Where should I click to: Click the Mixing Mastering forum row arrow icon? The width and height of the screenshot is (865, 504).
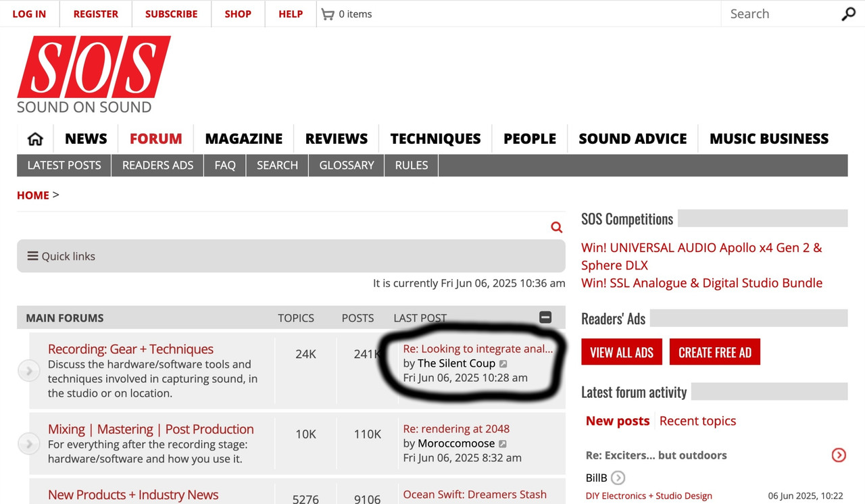tap(29, 443)
